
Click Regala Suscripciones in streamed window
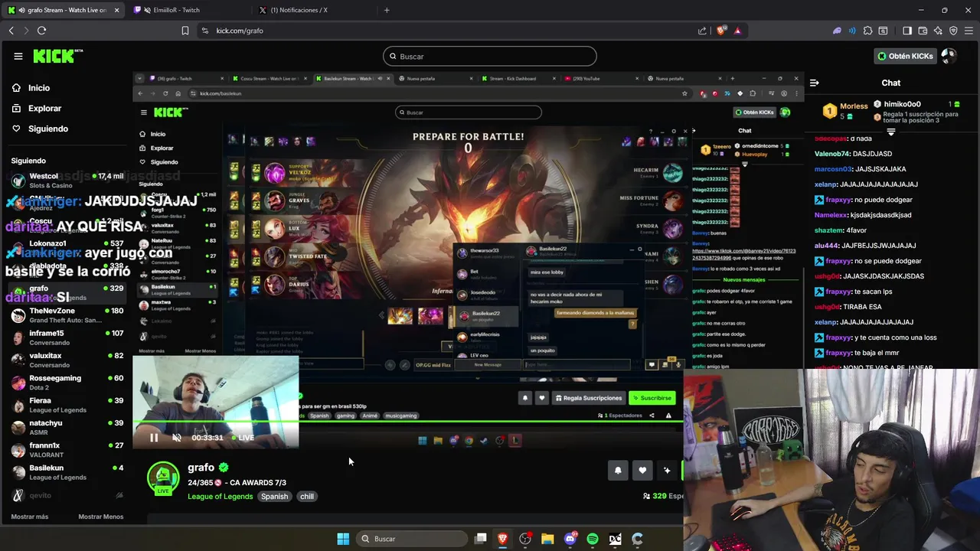click(x=588, y=398)
